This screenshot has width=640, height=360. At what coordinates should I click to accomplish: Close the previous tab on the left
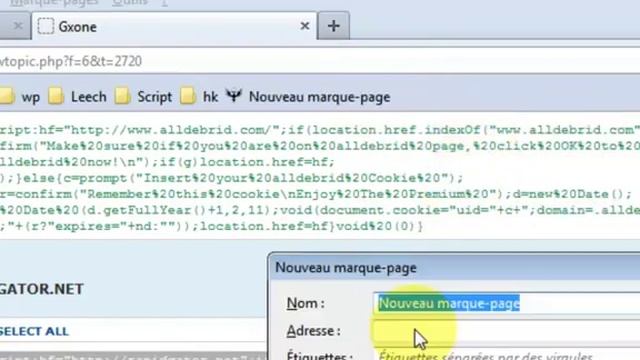[x=18, y=26]
